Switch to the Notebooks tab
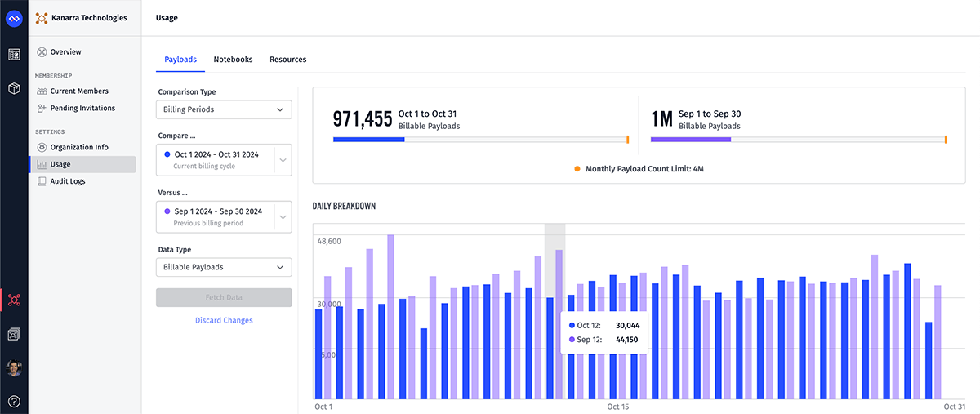The width and height of the screenshot is (980, 414). pos(233,60)
